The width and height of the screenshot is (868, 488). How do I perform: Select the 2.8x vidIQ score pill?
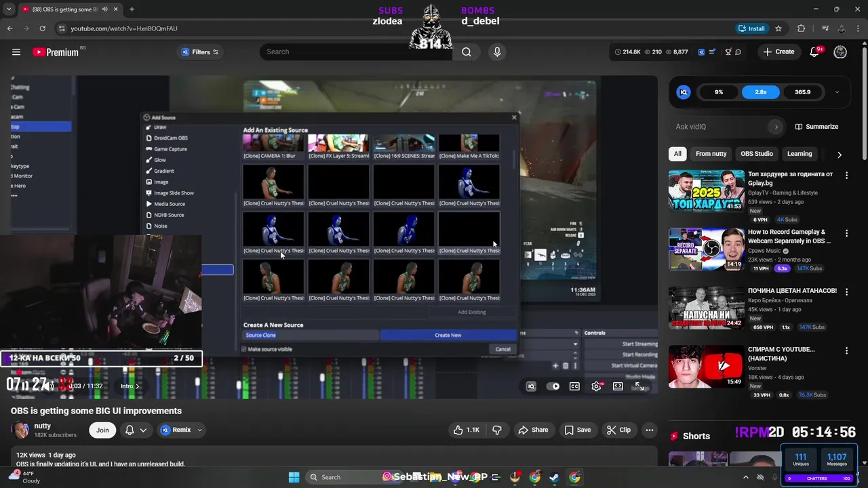[x=761, y=92]
